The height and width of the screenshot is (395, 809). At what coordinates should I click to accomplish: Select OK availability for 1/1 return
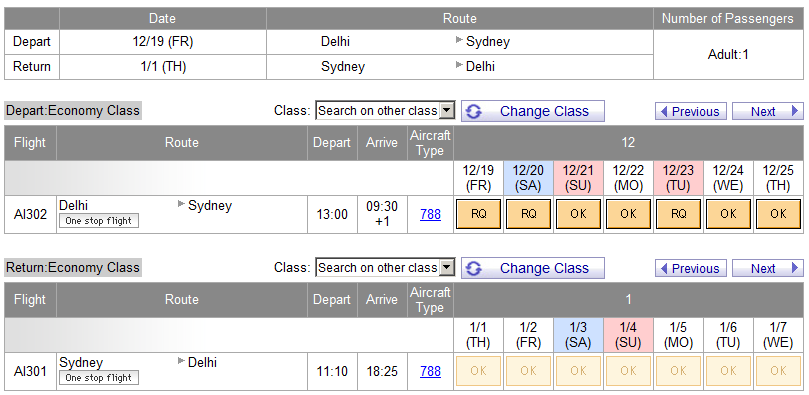[478, 371]
